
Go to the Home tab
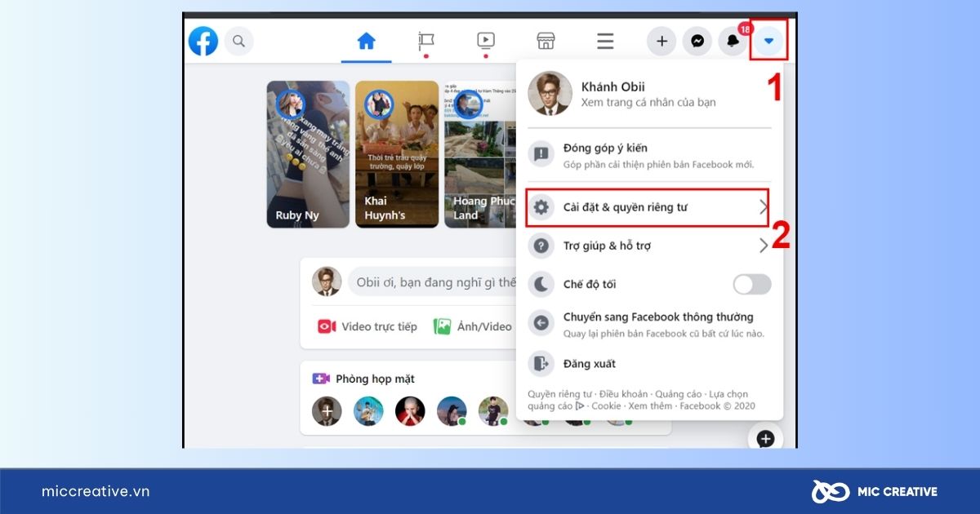[x=366, y=41]
